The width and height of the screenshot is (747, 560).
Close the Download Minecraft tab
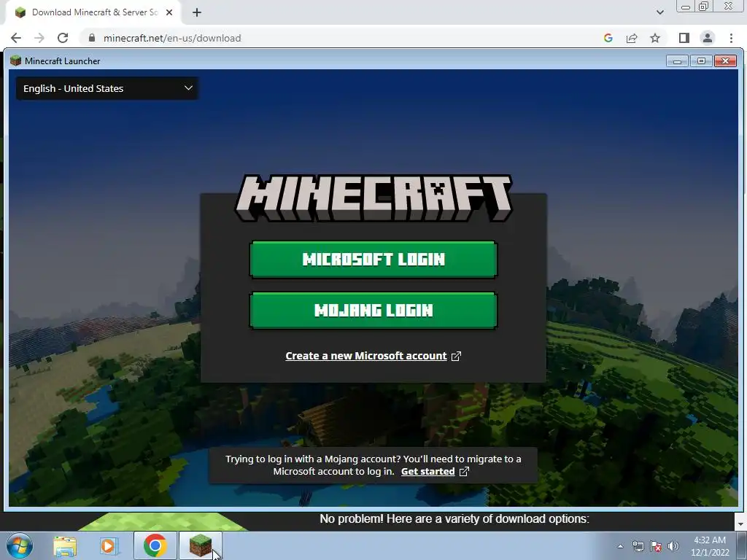click(169, 12)
